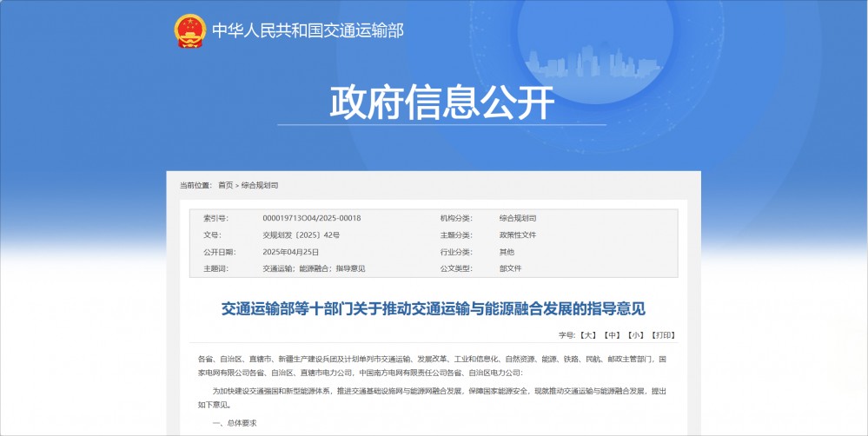The width and height of the screenshot is (868, 436).
Task: Click the 公文类型 field label
Action: [x=456, y=269]
